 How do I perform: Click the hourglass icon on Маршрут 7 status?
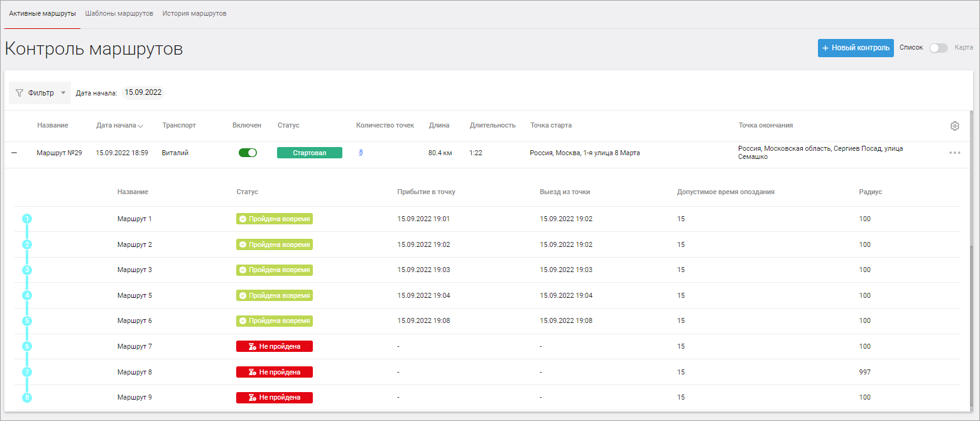[x=252, y=346]
